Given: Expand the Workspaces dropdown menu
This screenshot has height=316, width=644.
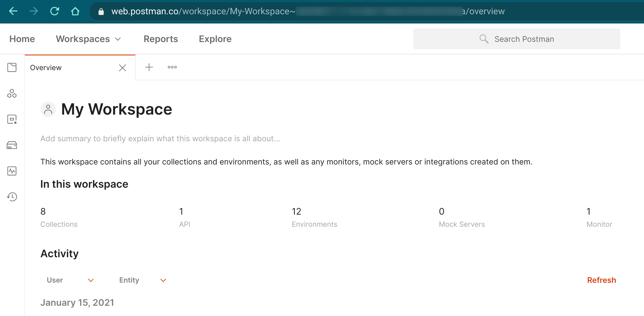Looking at the screenshot, I should pyautogui.click(x=88, y=39).
